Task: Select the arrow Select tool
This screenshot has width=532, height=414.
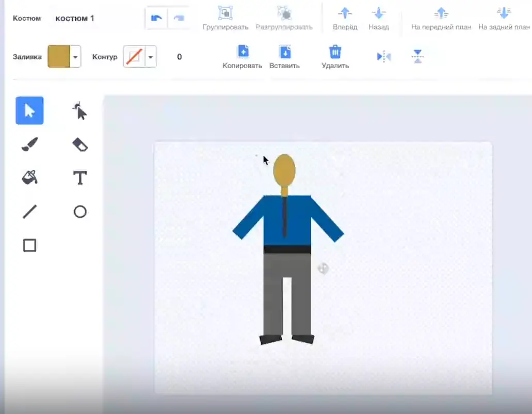Action: point(29,110)
